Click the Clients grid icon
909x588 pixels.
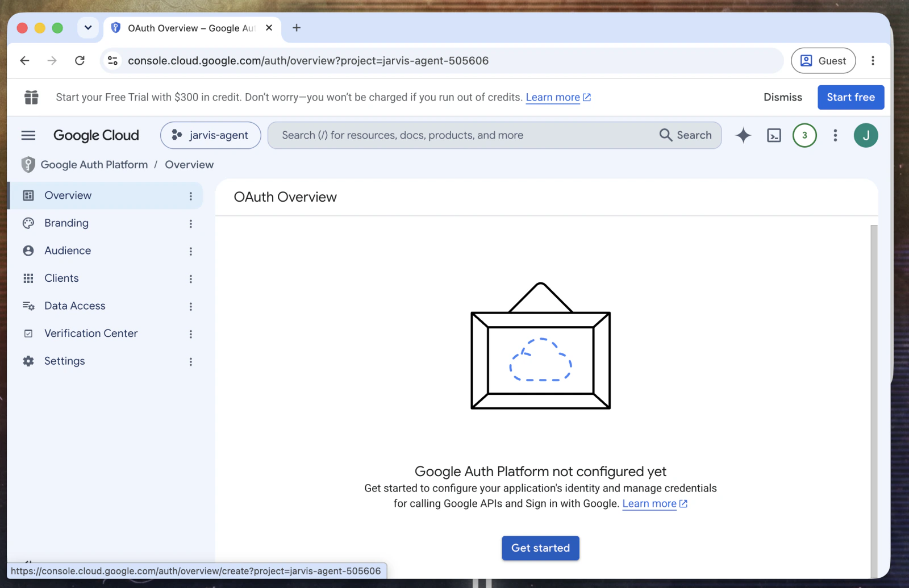[28, 278]
